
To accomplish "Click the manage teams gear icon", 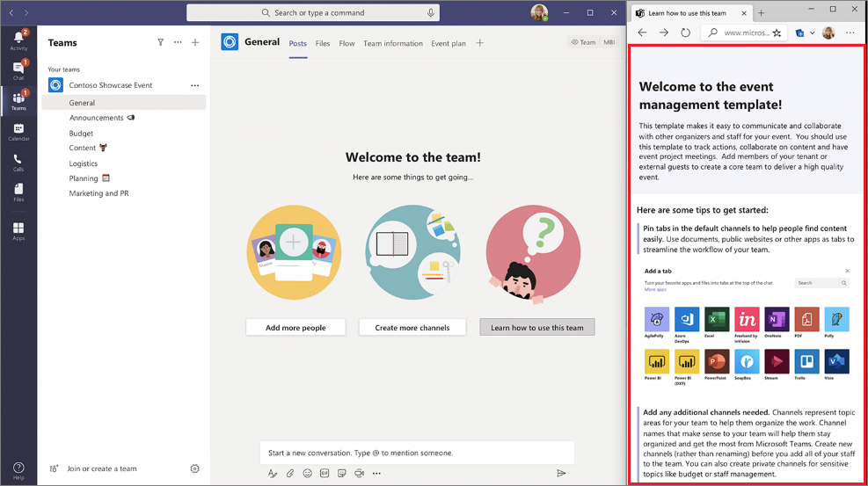I will pos(195,468).
